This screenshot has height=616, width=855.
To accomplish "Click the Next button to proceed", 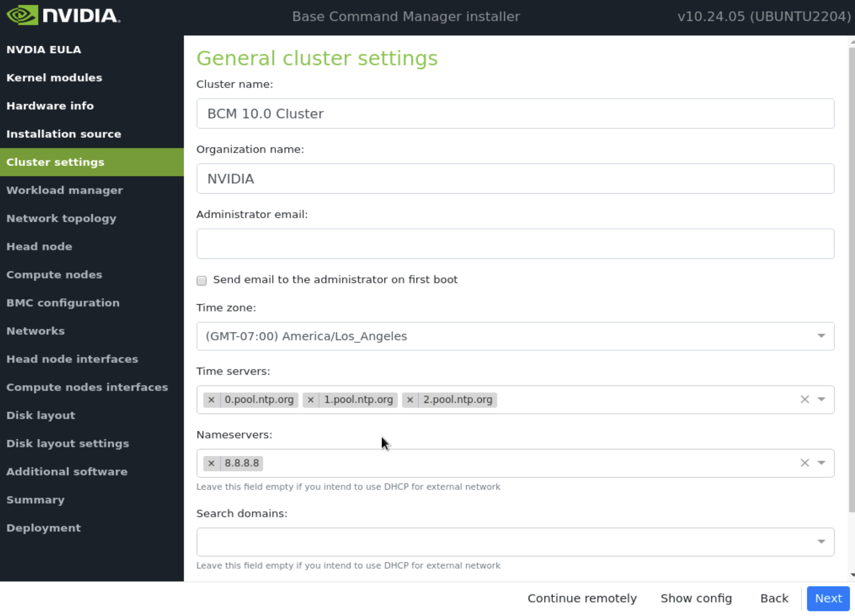I will point(829,598).
